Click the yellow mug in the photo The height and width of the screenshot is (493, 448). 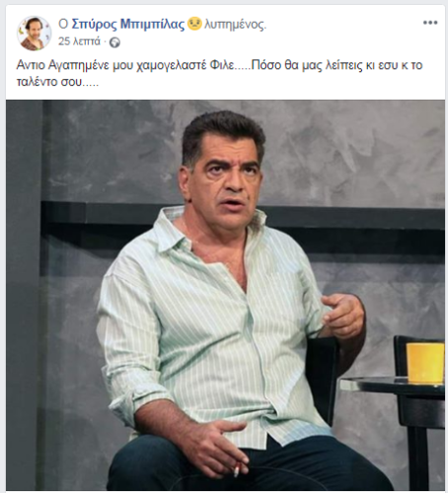coord(425,363)
